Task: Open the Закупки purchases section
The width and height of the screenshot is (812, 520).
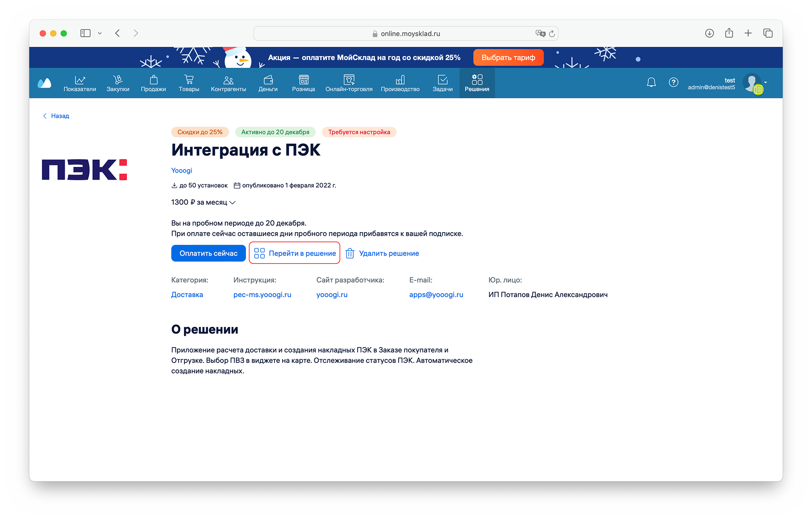Action: (118, 83)
